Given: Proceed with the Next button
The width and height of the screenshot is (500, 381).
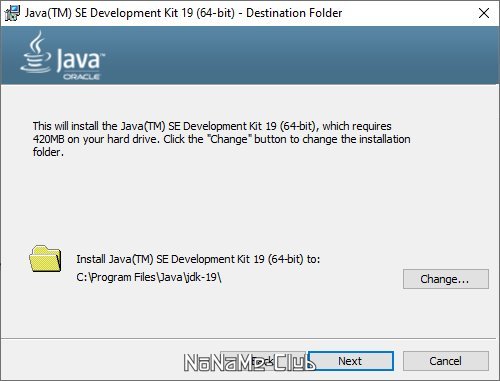Looking at the screenshot, I should click(351, 361).
